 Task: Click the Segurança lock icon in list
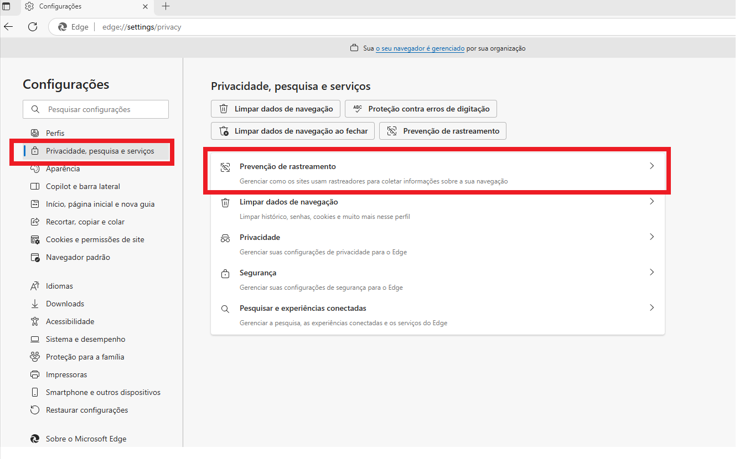click(x=225, y=274)
